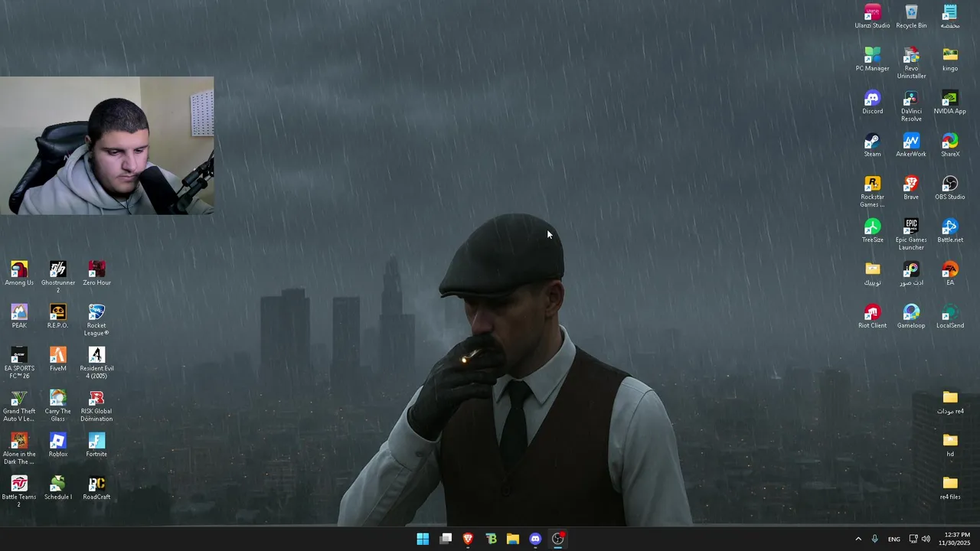
Task: Open PC Manager shortcut
Action: click(872, 59)
